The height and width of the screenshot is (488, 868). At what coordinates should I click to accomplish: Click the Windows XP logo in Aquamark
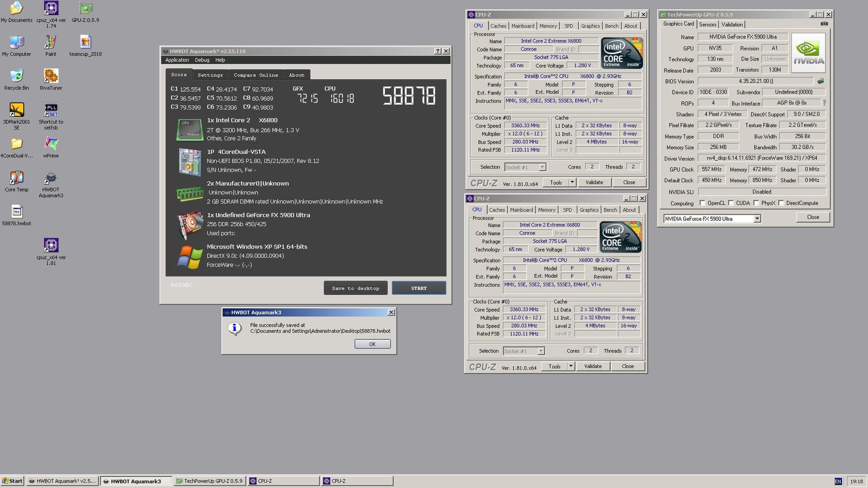click(x=190, y=256)
